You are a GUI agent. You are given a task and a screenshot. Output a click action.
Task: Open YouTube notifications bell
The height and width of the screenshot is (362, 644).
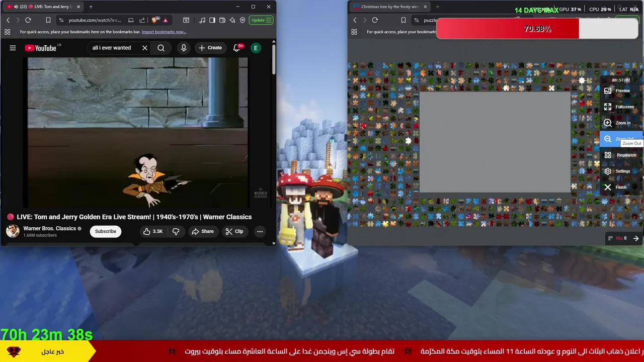point(237,48)
